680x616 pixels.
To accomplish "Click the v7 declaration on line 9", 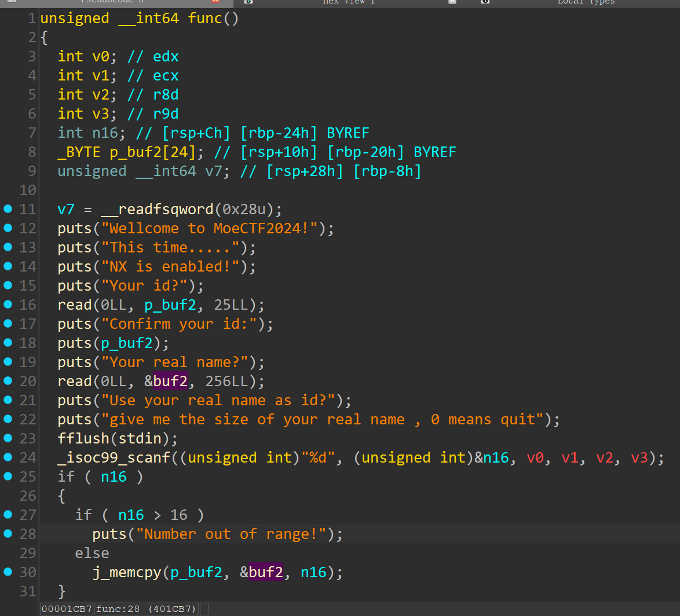I will 213,171.
